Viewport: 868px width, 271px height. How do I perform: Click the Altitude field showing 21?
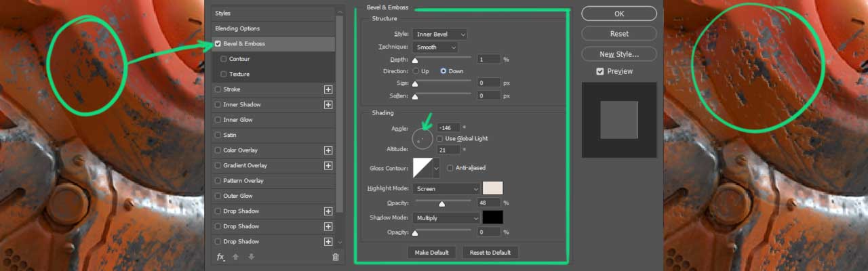(448, 150)
